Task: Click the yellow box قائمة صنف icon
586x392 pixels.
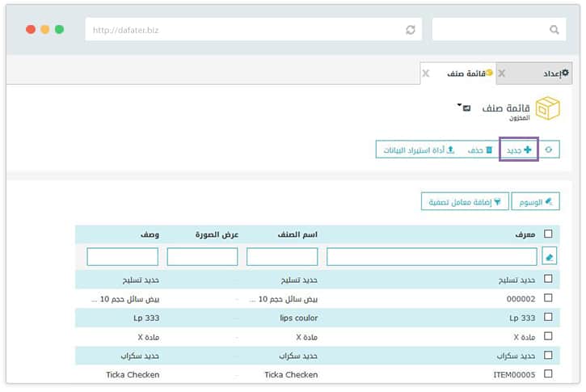Action: (549, 109)
